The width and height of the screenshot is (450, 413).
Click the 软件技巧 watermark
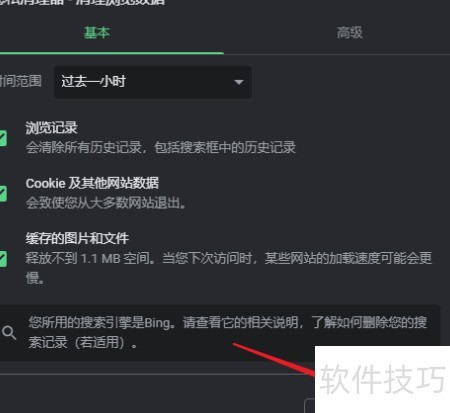[x=382, y=379]
